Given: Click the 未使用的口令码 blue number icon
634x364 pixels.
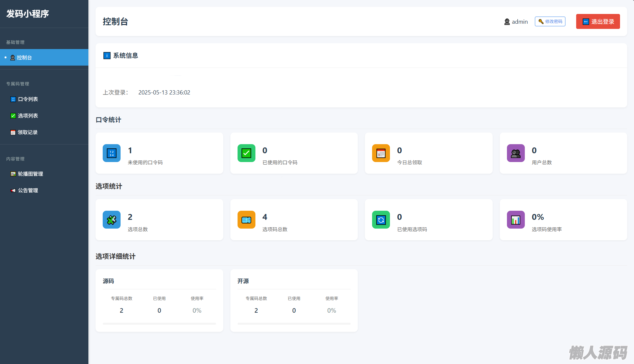Looking at the screenshot, I should tap(111, 153).
